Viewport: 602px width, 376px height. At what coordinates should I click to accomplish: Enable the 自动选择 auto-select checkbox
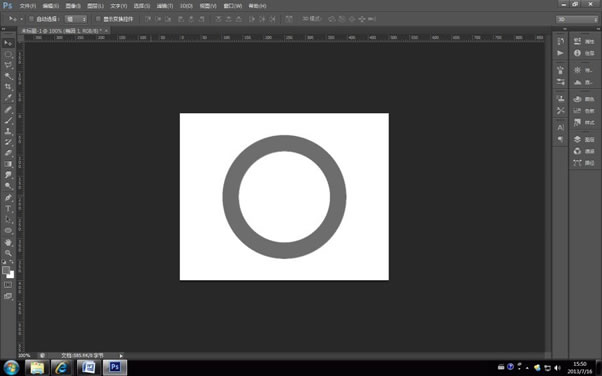click(31, 19)
